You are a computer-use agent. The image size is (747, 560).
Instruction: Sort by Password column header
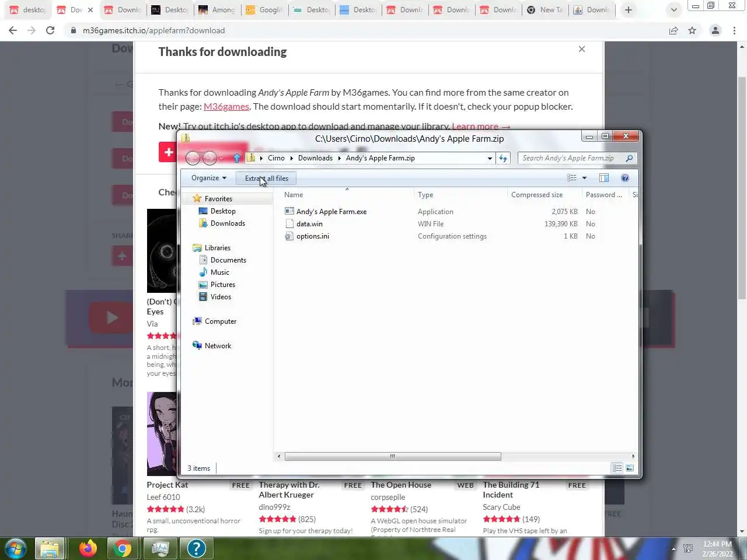pos(604,195)
